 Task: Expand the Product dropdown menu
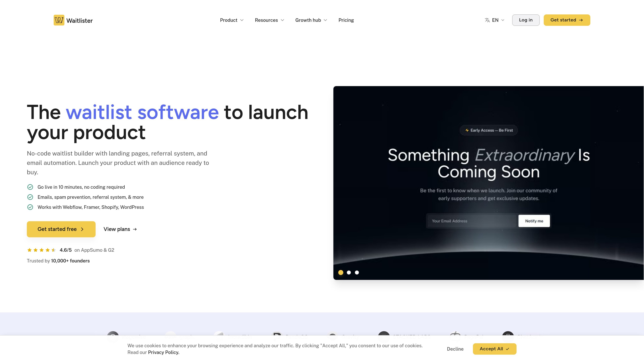(232, 20)
